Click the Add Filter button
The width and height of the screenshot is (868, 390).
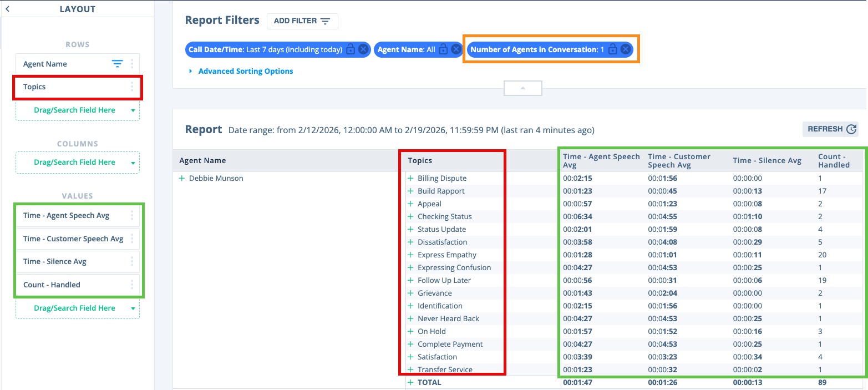[302, 21]
